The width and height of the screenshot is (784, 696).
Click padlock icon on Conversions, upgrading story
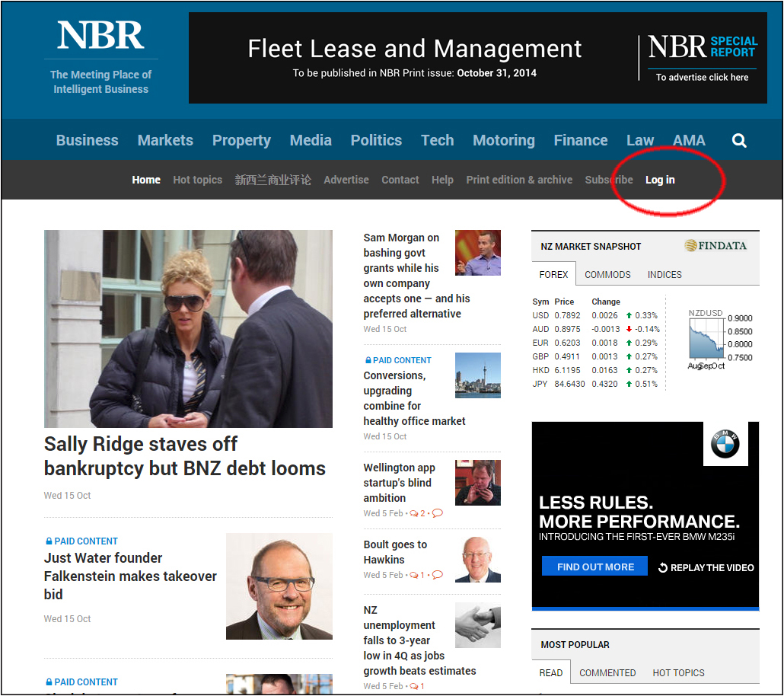coord(368,359)
